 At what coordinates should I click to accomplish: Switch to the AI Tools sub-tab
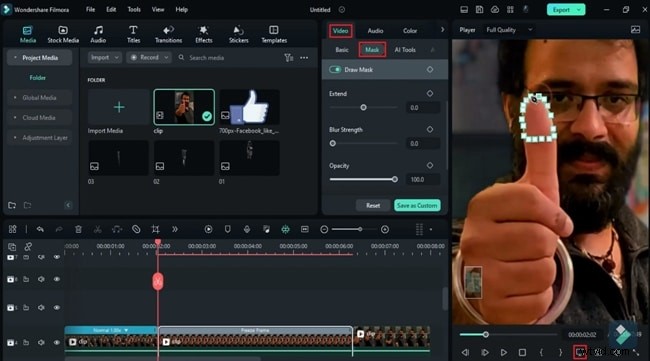pyautogui.click(x=405, y=50)
